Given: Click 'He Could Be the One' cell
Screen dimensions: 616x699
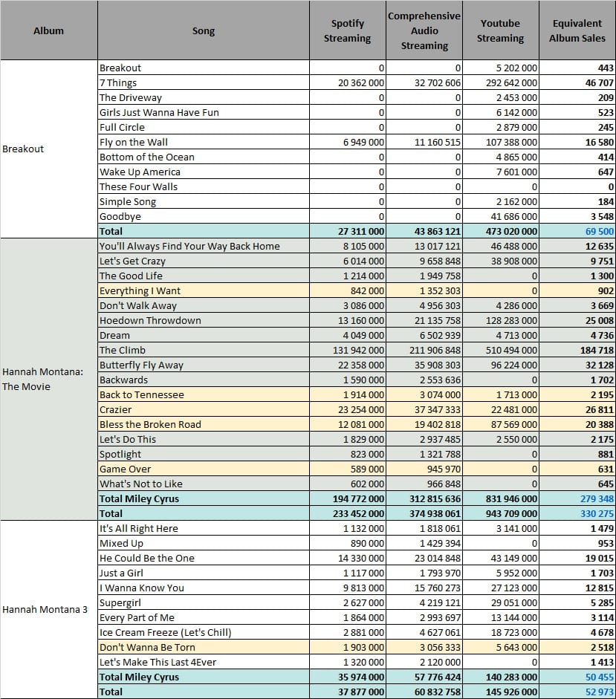Looking at the screenshot, I should [x=204, y=558].
